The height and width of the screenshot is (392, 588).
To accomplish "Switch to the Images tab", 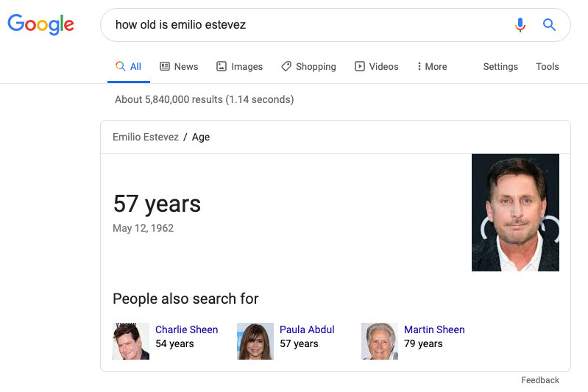I will tap(240, 67).
